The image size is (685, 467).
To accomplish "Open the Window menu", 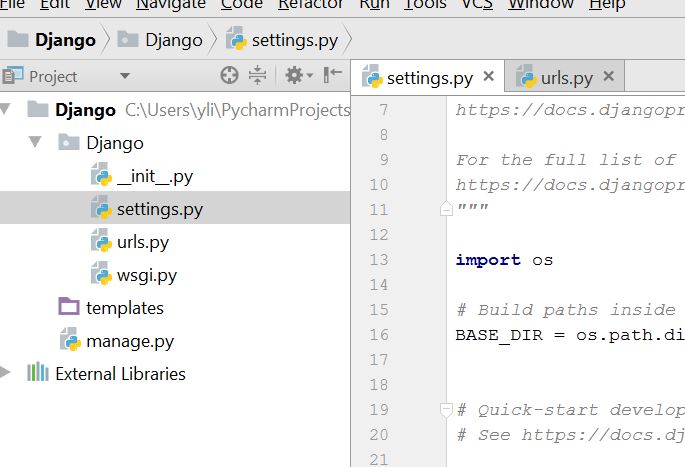I will pos(541,4).
